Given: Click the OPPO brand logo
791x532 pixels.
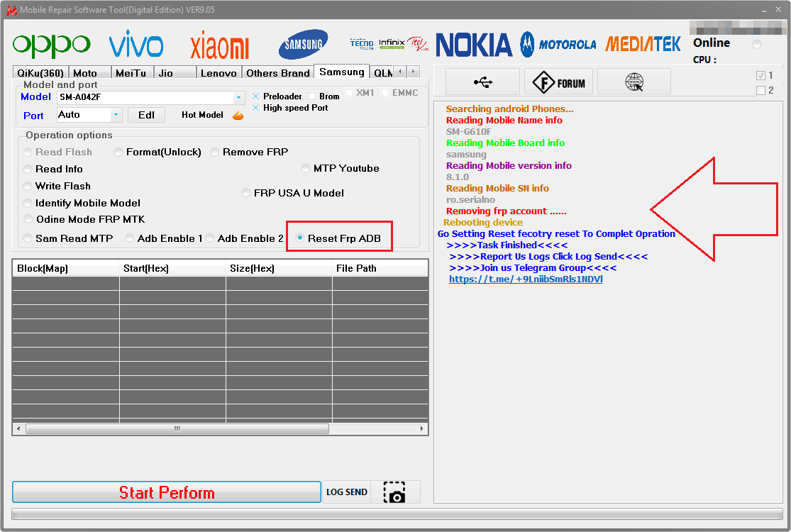Looking at the screenshot, I should click(52, 45).
